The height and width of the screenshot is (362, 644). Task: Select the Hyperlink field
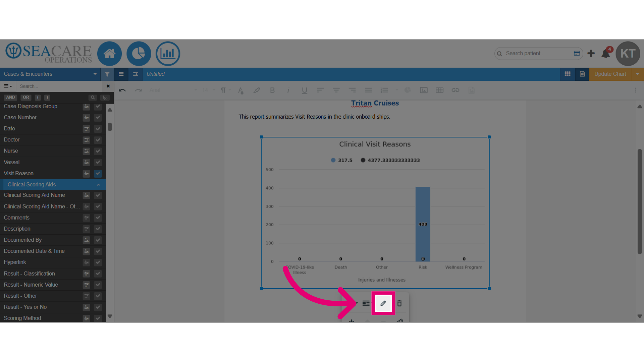coord(15,262)
